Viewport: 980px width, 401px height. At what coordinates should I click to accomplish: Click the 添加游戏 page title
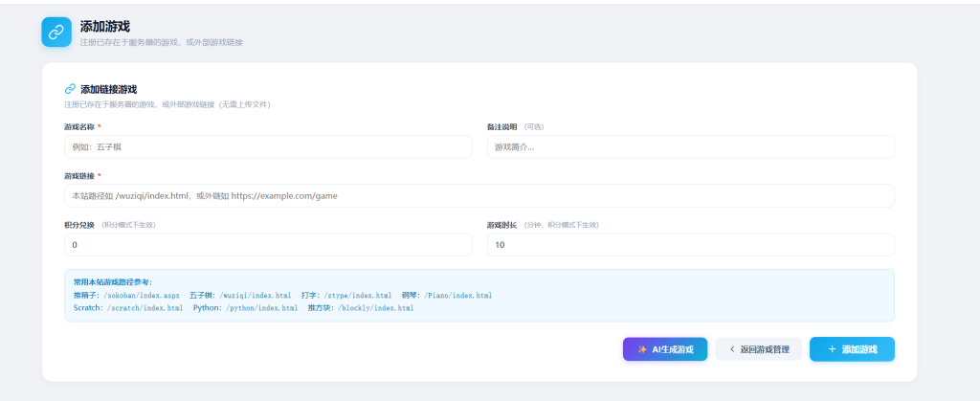[x=105, y=26]
